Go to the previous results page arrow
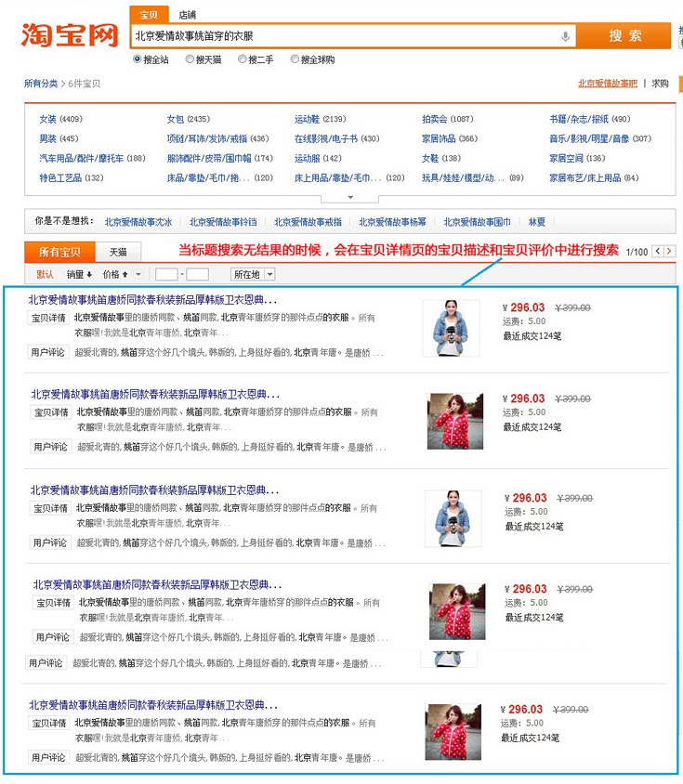This screenshot has height=784, width=683. point(658,251)
